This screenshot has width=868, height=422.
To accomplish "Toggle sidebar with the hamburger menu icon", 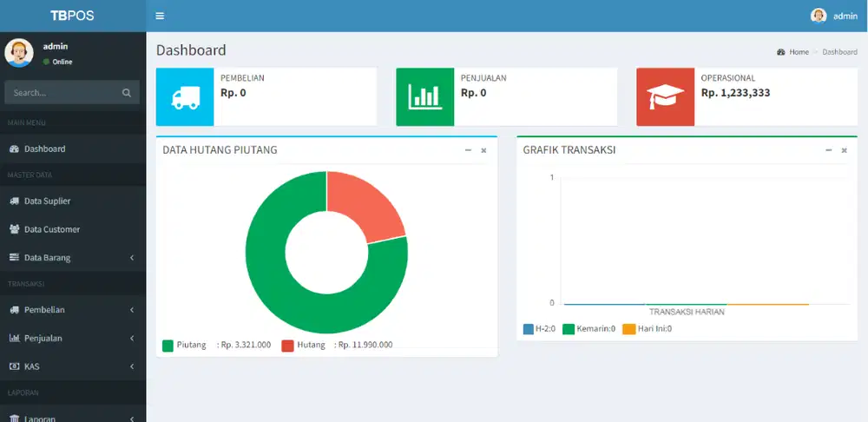I will [x=160, y=16].
